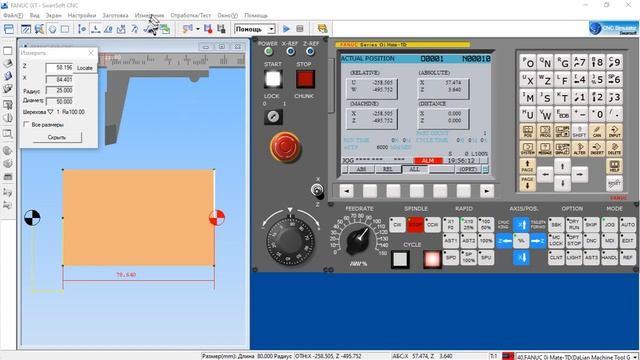The image size is (640, 360).
Task: Click spindle CW button
Action: pos(397,224)
